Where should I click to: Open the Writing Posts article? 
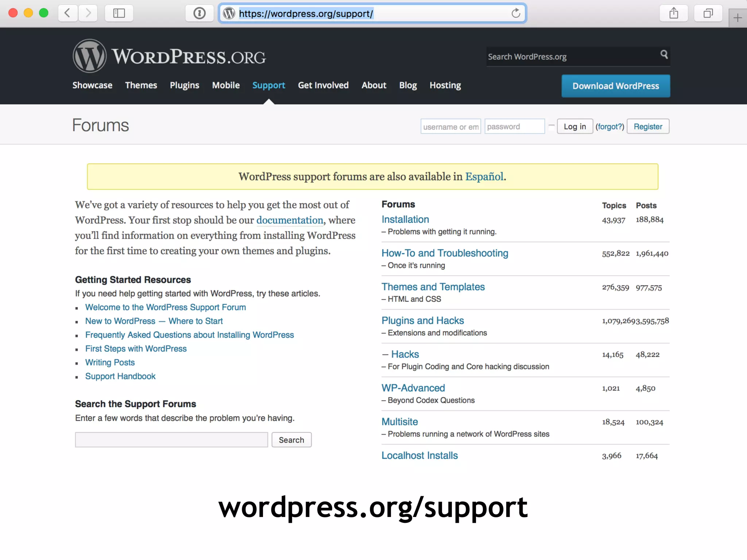point(110,363)
